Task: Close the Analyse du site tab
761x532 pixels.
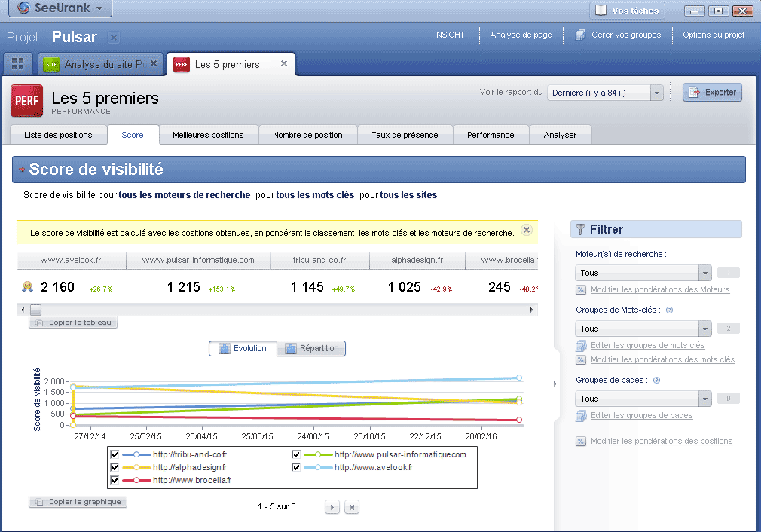Action: pyautogui.click(x=154, y=63)
